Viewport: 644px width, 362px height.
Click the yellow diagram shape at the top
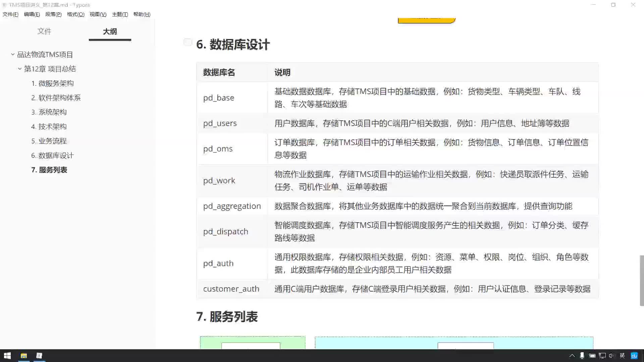point(426,20)
